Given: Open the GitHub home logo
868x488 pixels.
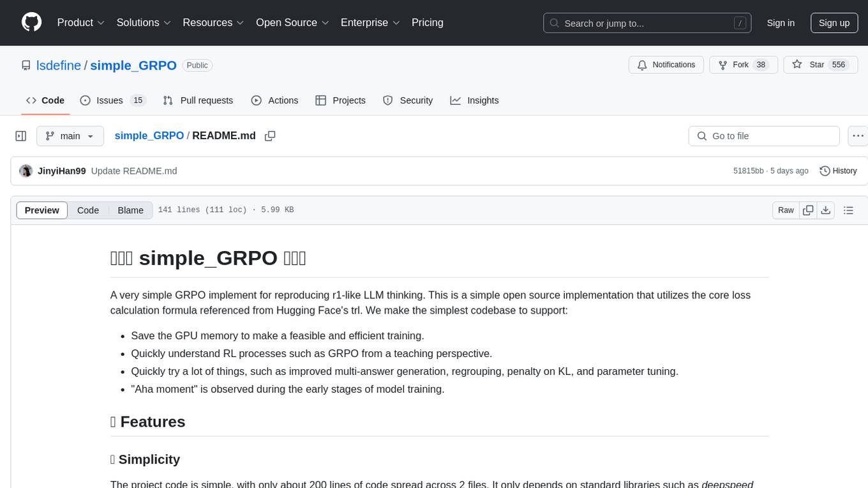Looking at the screenshot, I should click(x=31, y=22).
